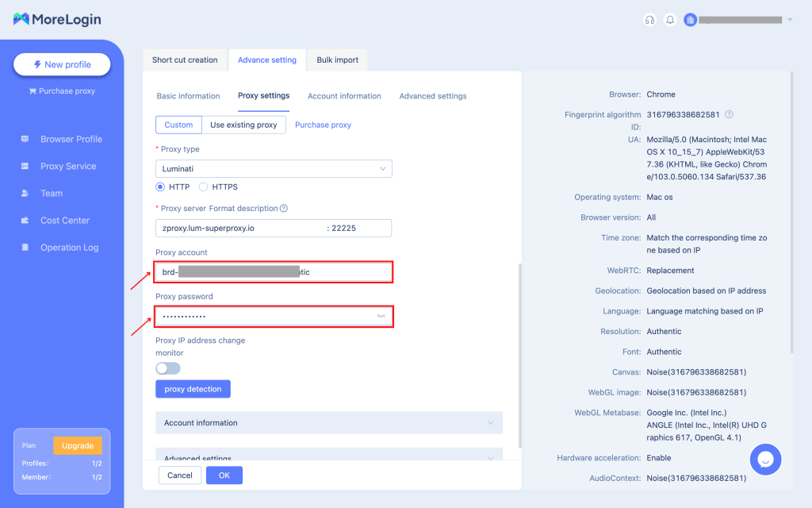Viewport: 812px width, 508px height.
Task: Click the Fingerprint ID value 316796338682581
Action: (x=683, y=114)
